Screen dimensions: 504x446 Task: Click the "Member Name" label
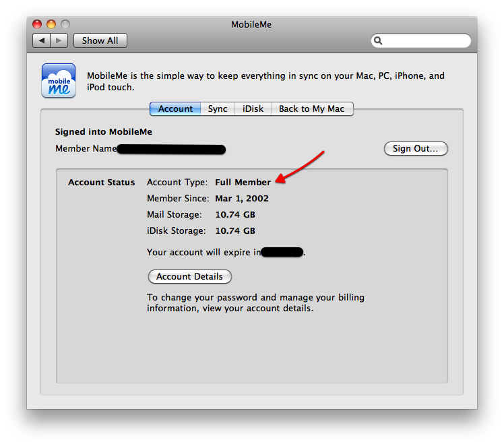[86, 148]
